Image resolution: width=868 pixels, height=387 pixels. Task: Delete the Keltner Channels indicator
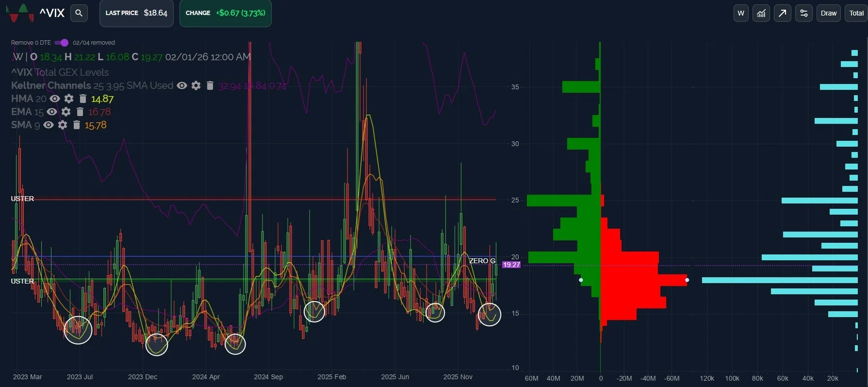tap(210, 85)
